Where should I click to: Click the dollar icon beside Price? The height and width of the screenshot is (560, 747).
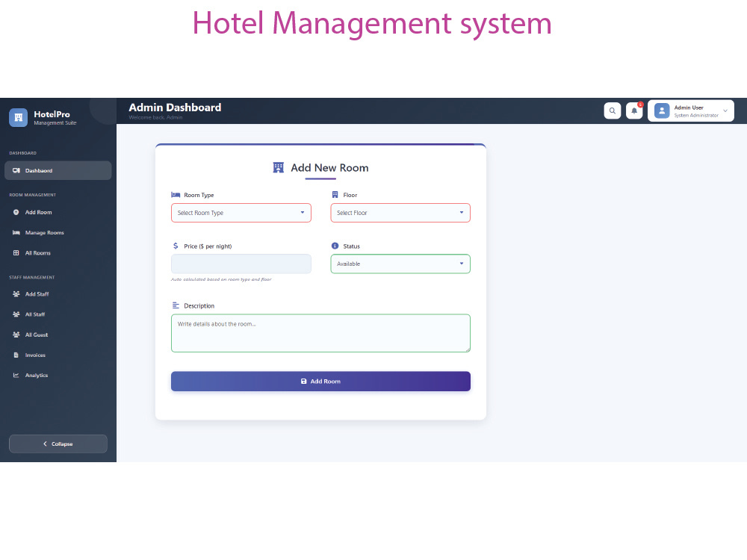(x=176, y=246)
